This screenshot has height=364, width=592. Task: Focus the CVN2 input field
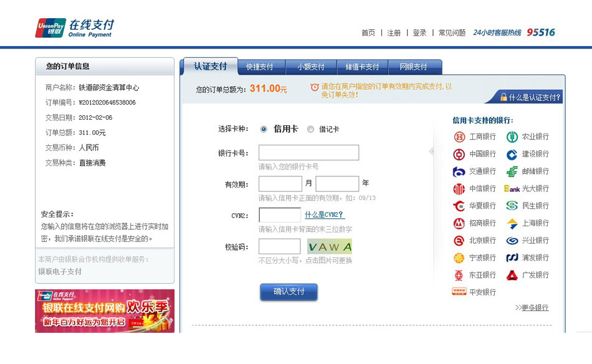280,215
